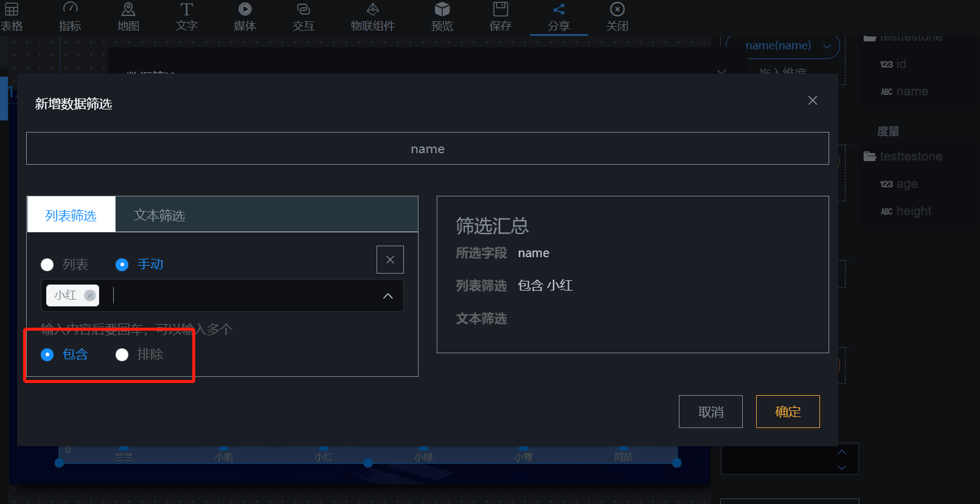Switch to the 列表筛选 tab
The height and width of the screenshot is (504, 980).
coord(71,215)
